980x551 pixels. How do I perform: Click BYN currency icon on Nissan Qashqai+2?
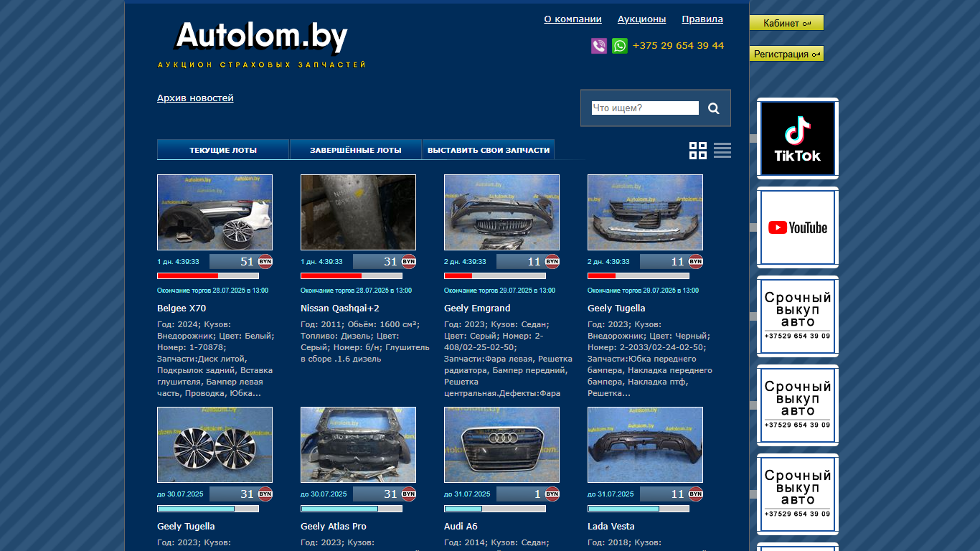tap(409, 261)
